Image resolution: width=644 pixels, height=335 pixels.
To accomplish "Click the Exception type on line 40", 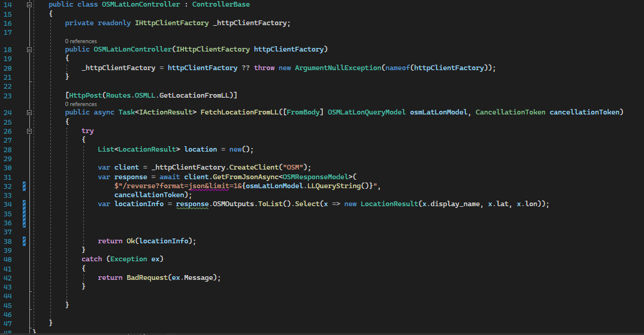I will click(x=129, y=259).
